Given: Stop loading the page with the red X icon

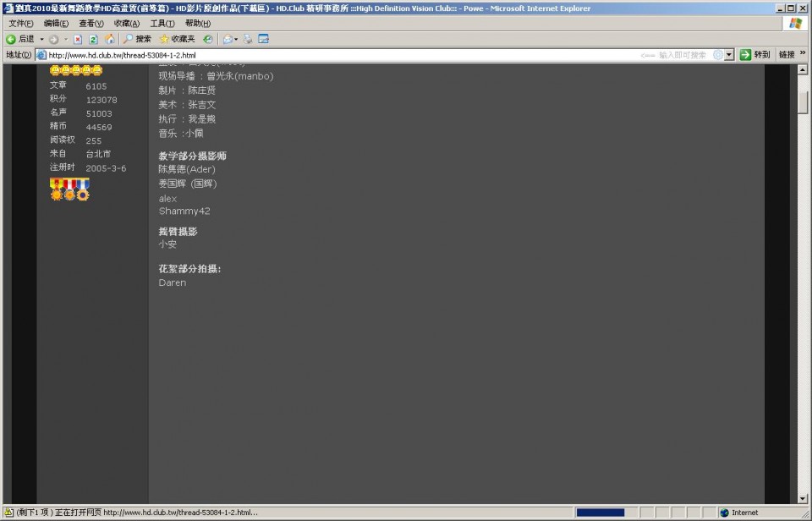Looking at the screenshot, I should (x=77, y=38).
